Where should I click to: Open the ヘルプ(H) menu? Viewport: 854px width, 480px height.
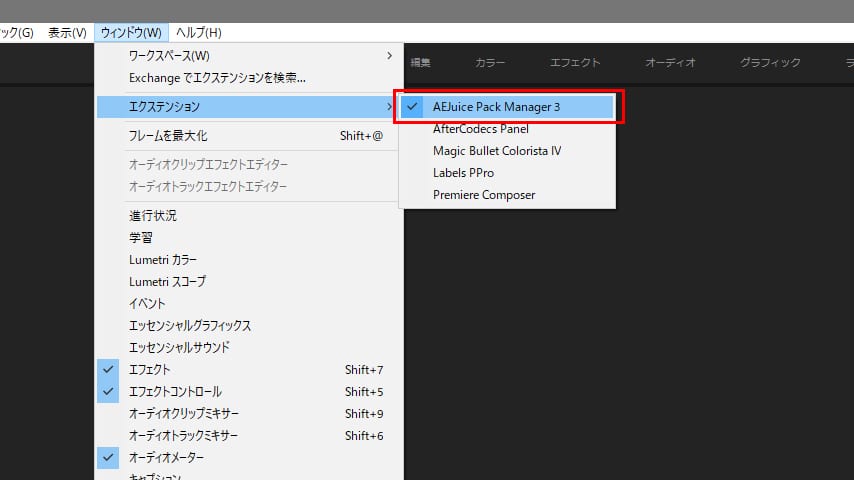[198, 33]
